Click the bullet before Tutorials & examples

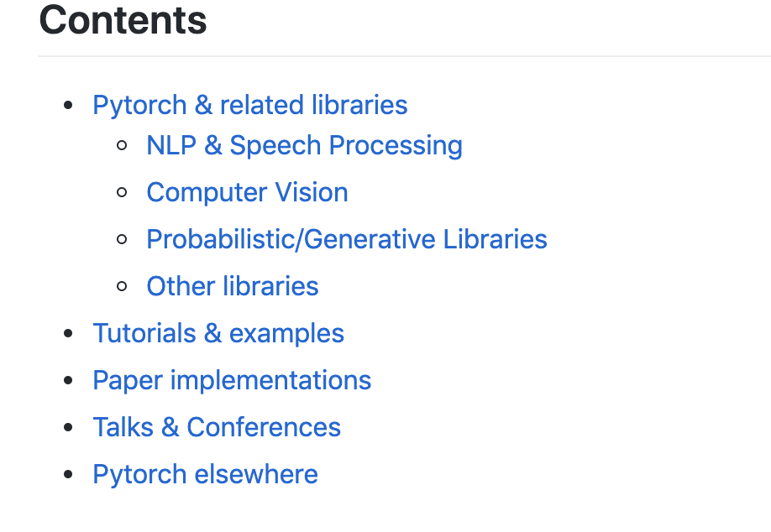[69, 334]
